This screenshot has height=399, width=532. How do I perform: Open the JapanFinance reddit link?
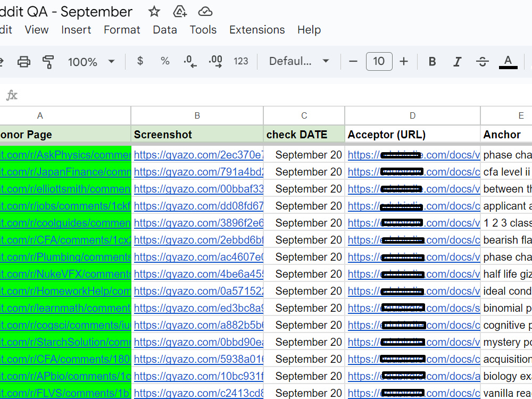(65, 172)
